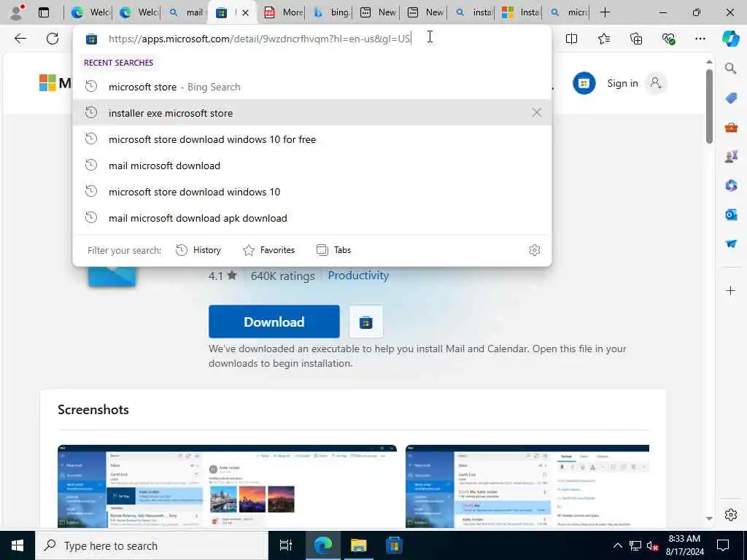The image size is (747, 560).
Task: Open Task View on taskbar
Action: point(286,545)
